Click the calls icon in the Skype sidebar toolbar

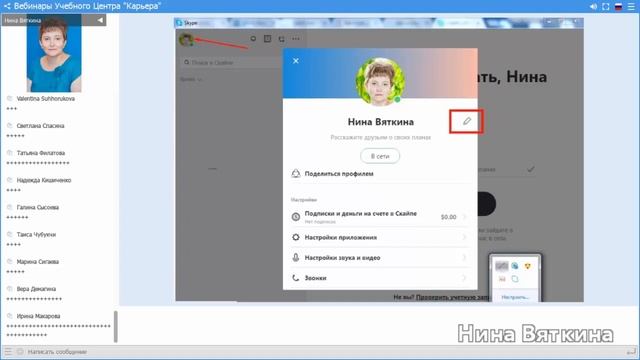coord(281,39)
